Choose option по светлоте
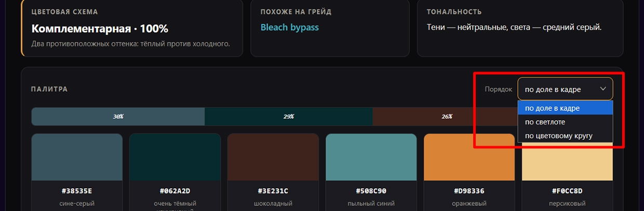This screenshot has width=644, height=211. [565, 122]
